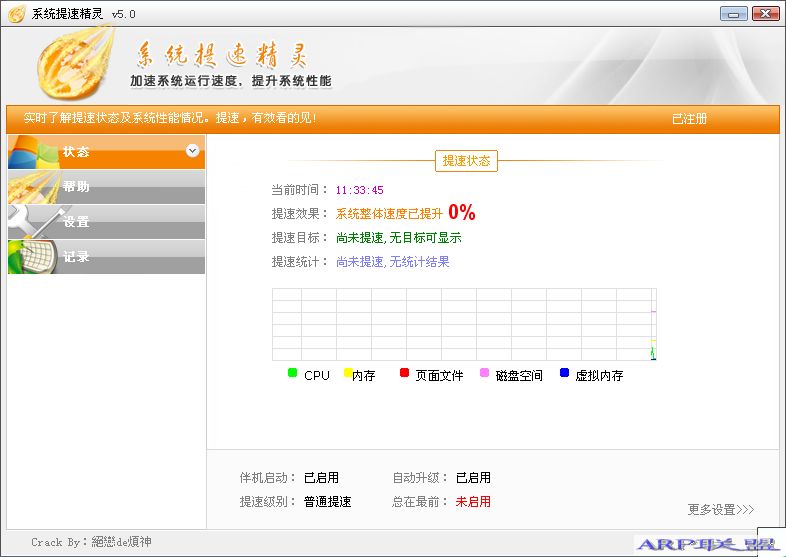Click the app logo in the title bar
786x557 pixels.
tap(16, 13)
